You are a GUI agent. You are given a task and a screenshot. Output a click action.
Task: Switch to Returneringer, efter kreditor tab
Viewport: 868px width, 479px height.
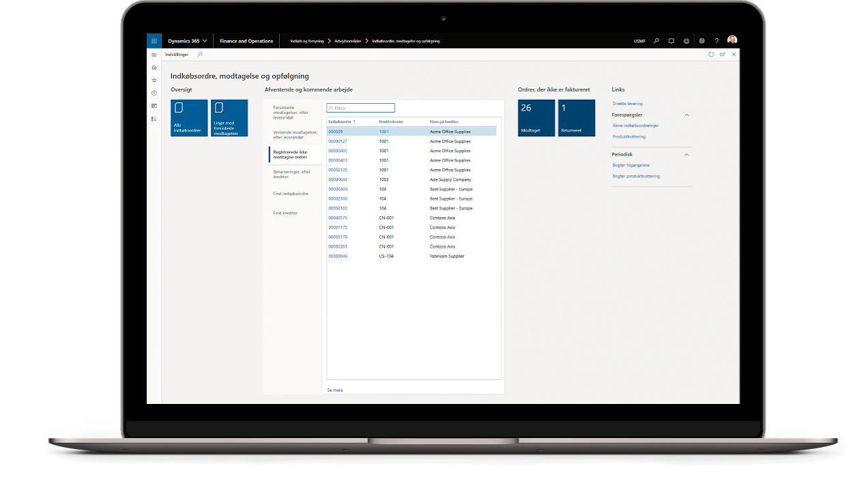tap(291, 174)
